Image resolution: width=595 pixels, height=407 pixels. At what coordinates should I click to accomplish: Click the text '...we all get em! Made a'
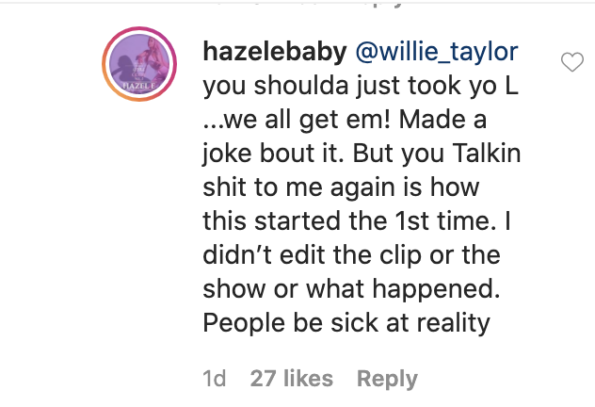pos(345,120)
